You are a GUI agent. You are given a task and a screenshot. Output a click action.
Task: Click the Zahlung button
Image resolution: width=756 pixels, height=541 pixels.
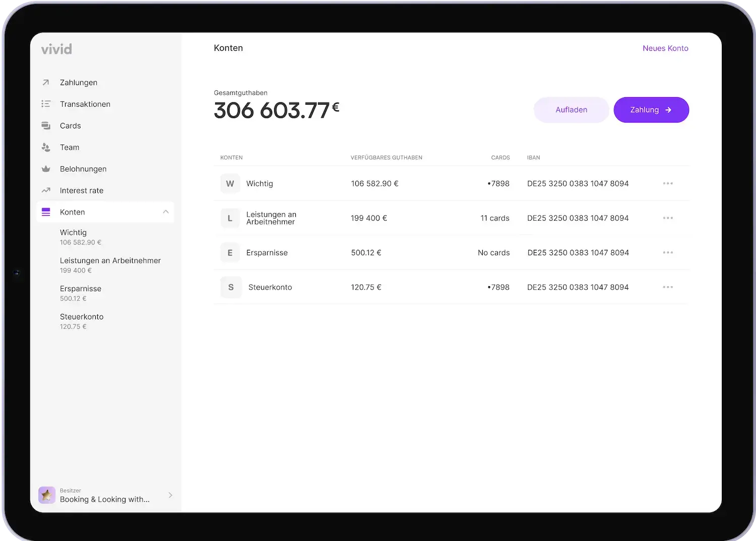[651, 110]
